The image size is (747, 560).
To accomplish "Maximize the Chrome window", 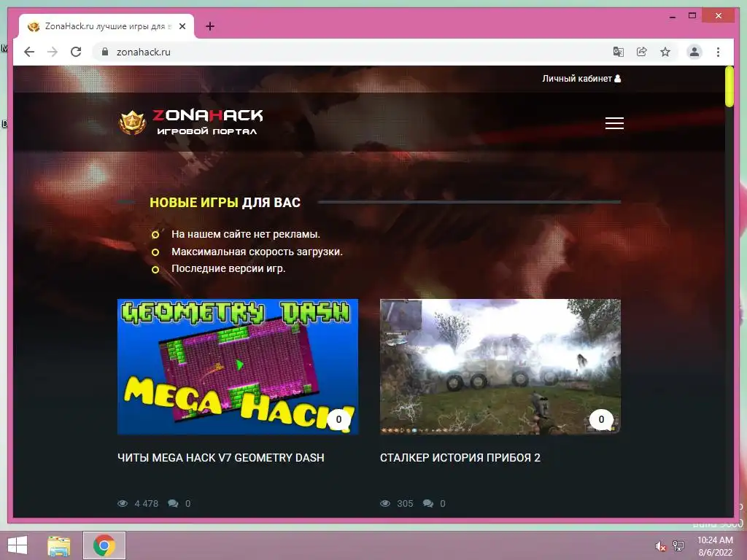I will (692, 16).
